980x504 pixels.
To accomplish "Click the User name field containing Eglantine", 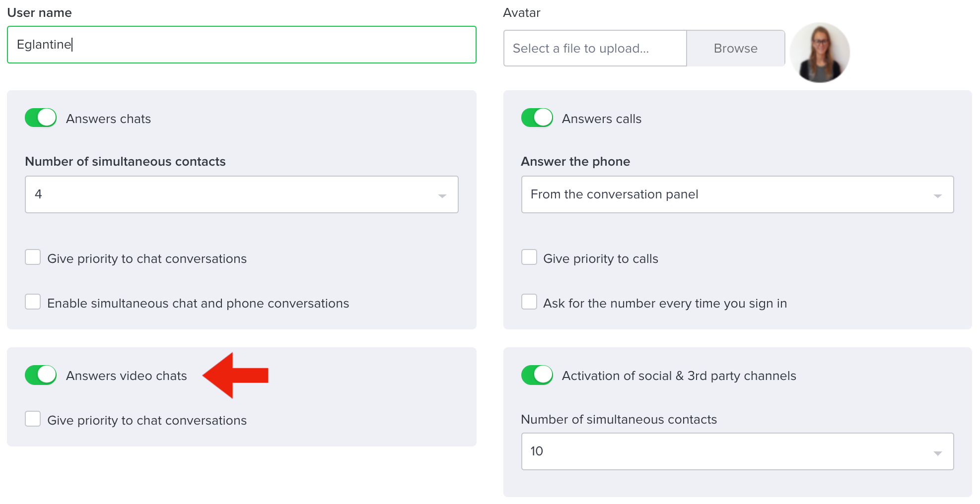I will click(x=242, y=45).
